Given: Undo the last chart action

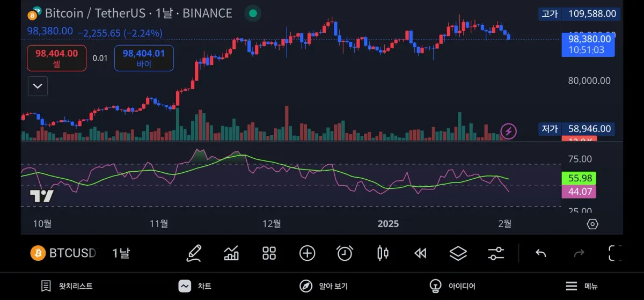Looking at the screenshot, I should coord(540,253).
